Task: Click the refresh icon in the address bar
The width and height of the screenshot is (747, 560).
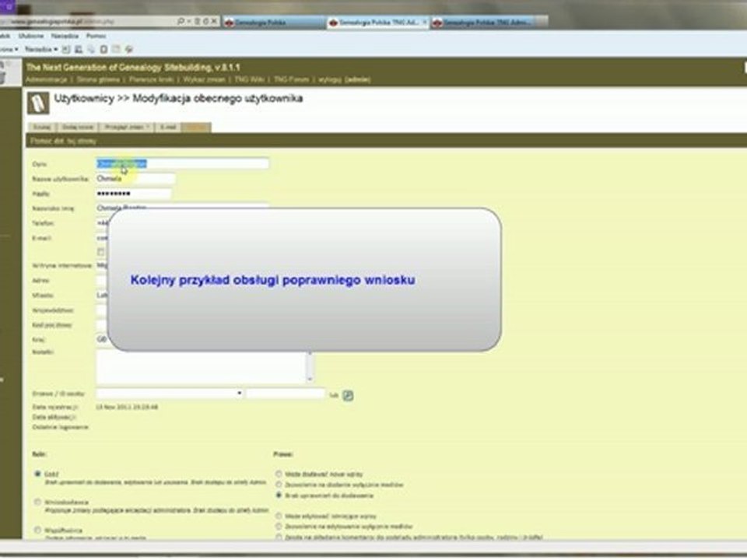Action: 205,22
